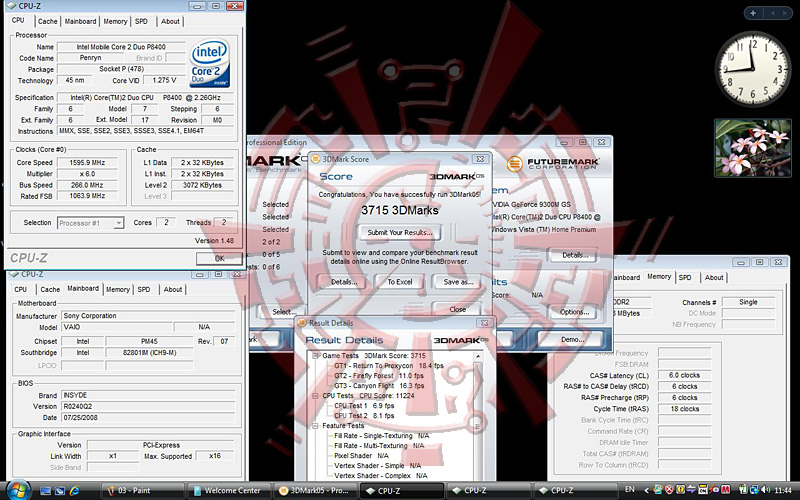The image size is (800, 500).
Task: Click the 3DMark Score dialog title icon
Action: (x=316, y=159)
